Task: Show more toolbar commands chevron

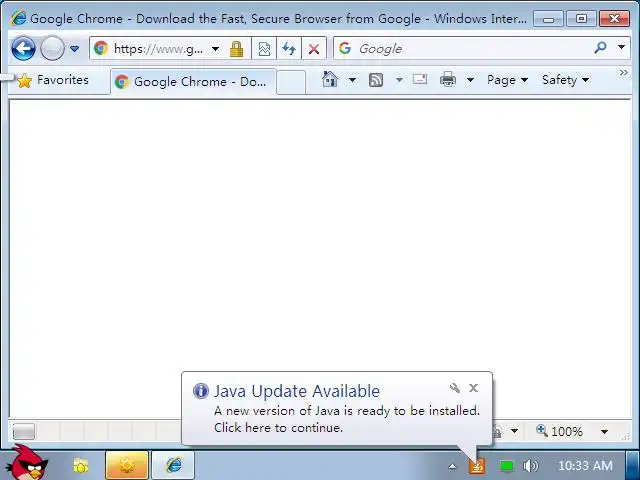Action: pos(623,73)
